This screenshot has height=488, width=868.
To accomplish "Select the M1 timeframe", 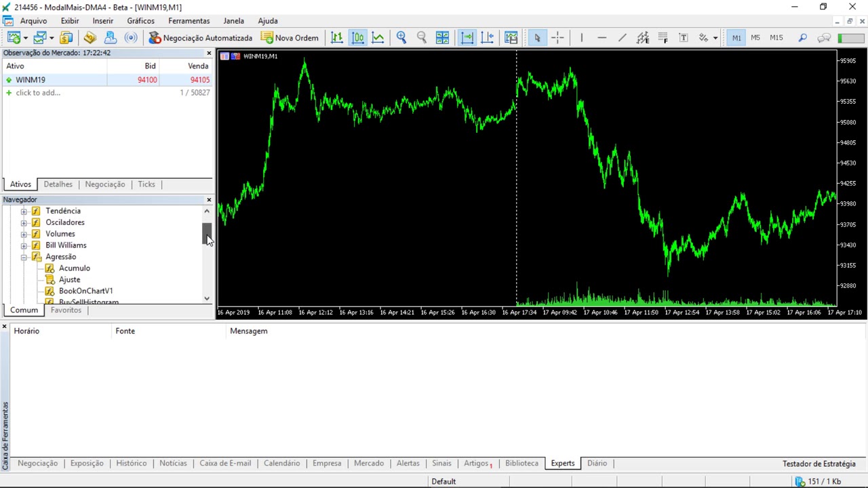I will click(x=736, y=38).
